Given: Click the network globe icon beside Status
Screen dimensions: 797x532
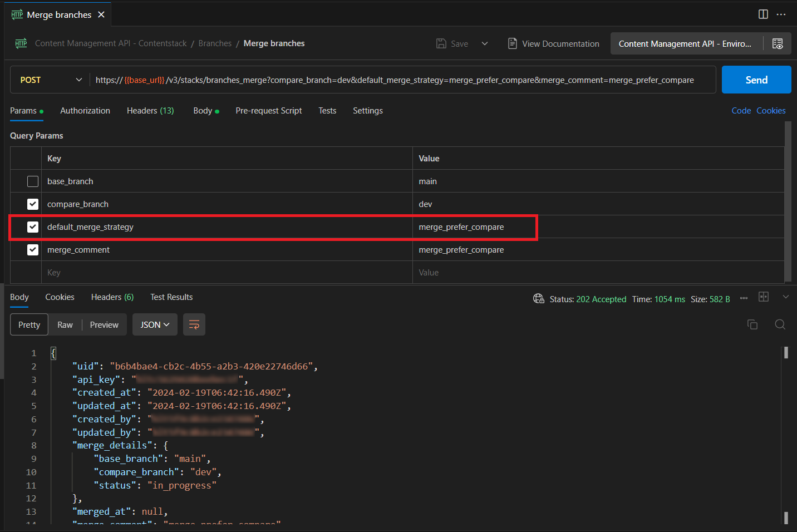Looking at the screenshot, I should (539, 299).
